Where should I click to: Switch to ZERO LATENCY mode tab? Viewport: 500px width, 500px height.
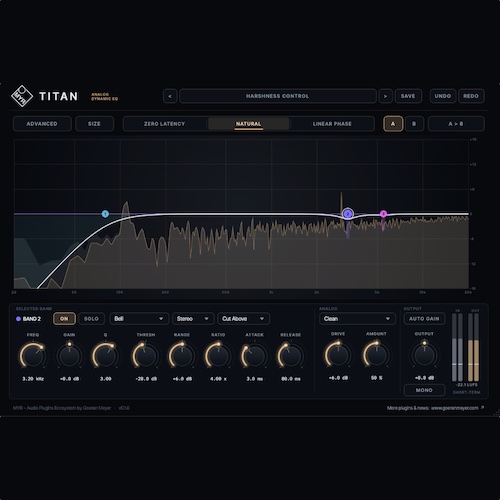click(x=164, y=124)
